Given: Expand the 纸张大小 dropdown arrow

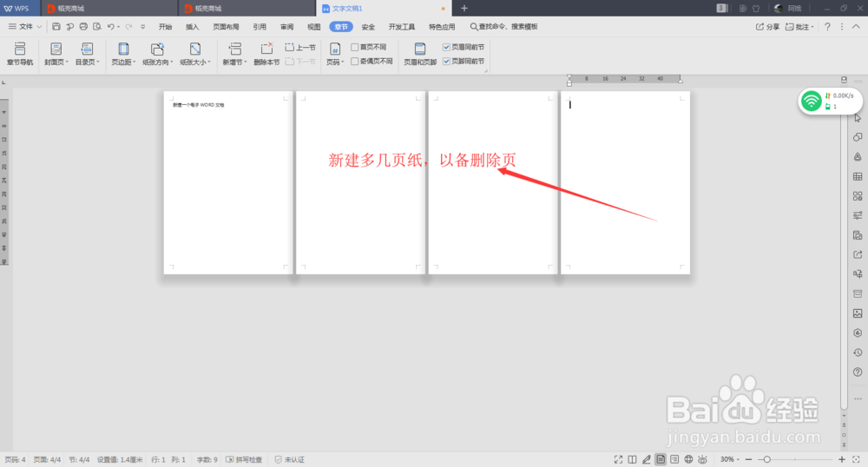Looking at the screenshot, I should 209,62.
